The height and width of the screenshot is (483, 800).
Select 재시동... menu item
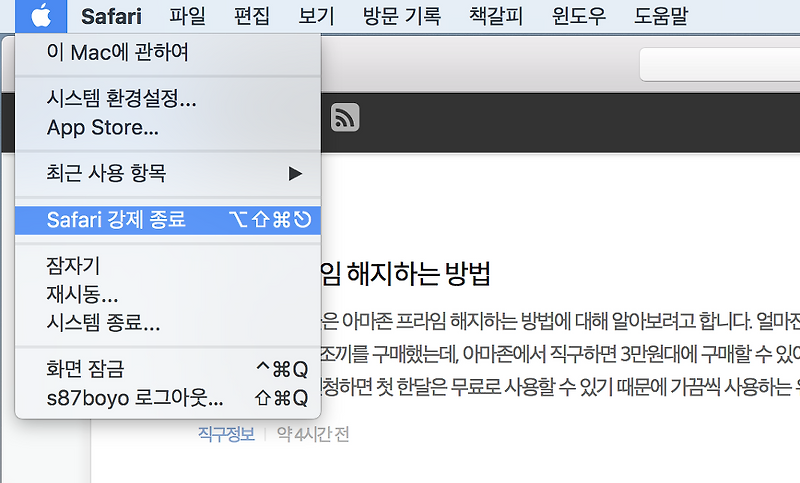(168, 294)
